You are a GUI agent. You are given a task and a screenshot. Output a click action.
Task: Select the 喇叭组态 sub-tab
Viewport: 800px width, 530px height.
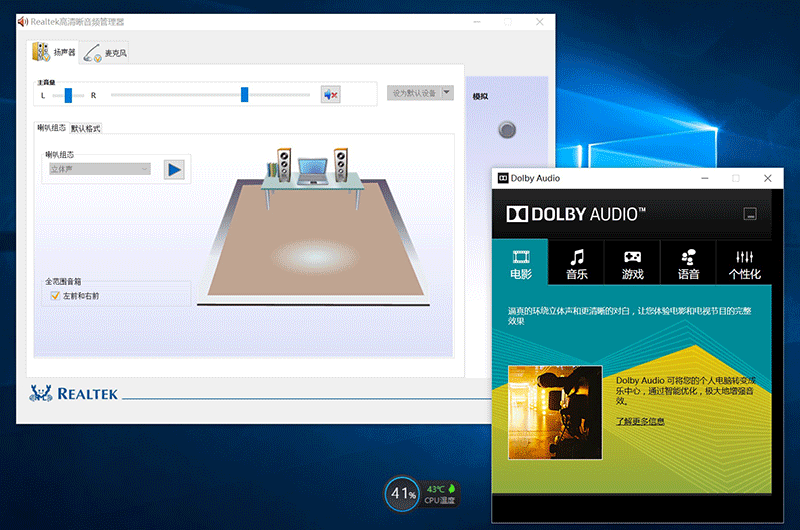click(52, 128)
